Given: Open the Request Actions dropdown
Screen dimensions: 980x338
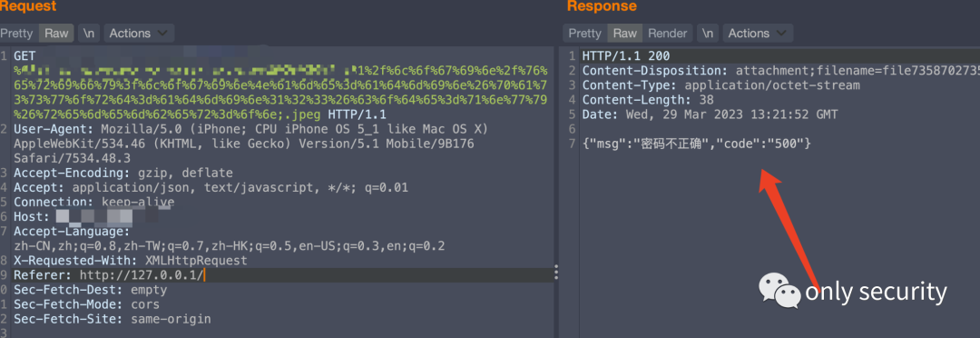Looking at the screenshot, I should point(139,34).
